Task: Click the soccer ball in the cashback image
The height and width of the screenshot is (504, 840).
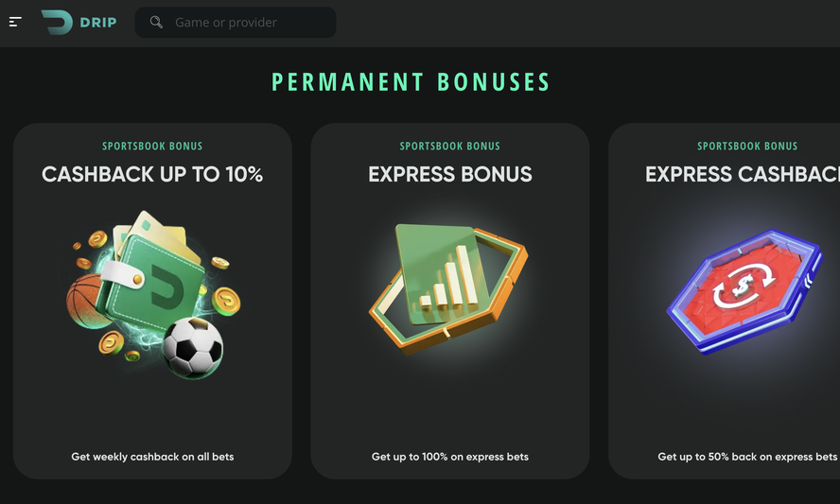Action: (x=193, y=348)
